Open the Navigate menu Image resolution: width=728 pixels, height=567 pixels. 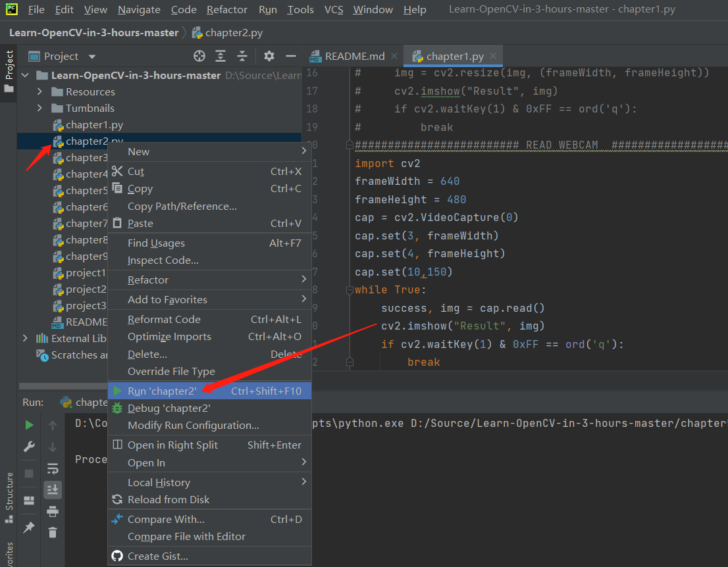(x=139, y=9)
